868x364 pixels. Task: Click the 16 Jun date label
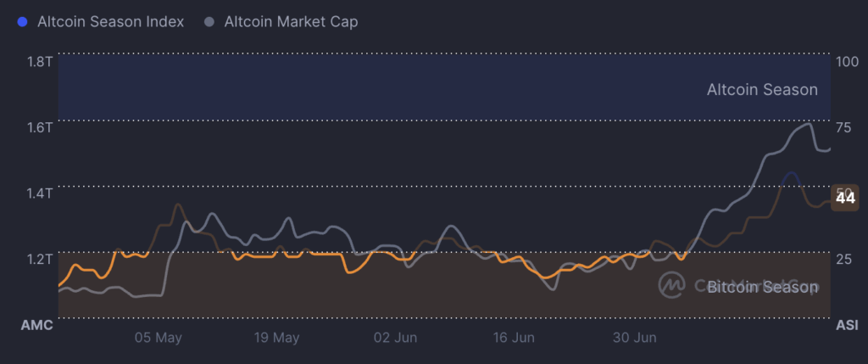coord(515,338)
